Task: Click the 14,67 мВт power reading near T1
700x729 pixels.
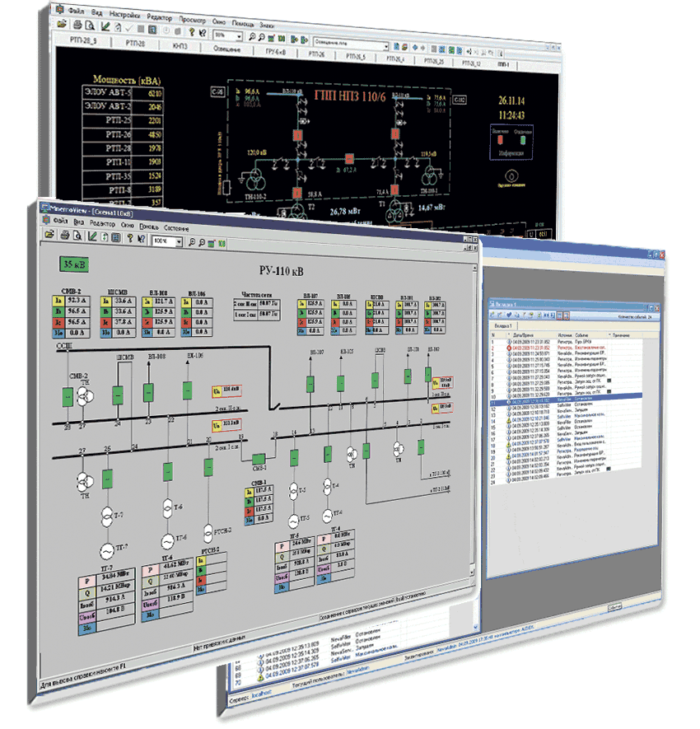Action: tap(432, 208)
